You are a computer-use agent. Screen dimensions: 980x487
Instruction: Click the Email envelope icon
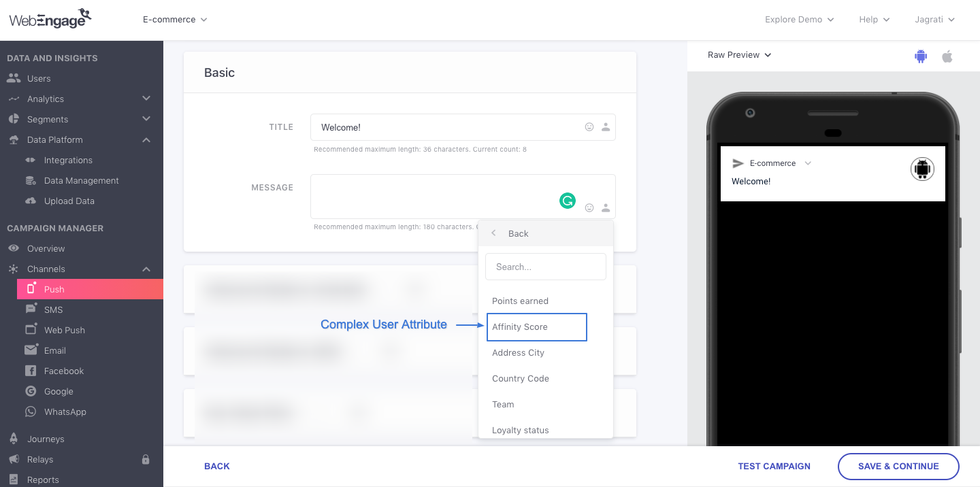click(x=31, y=350)
